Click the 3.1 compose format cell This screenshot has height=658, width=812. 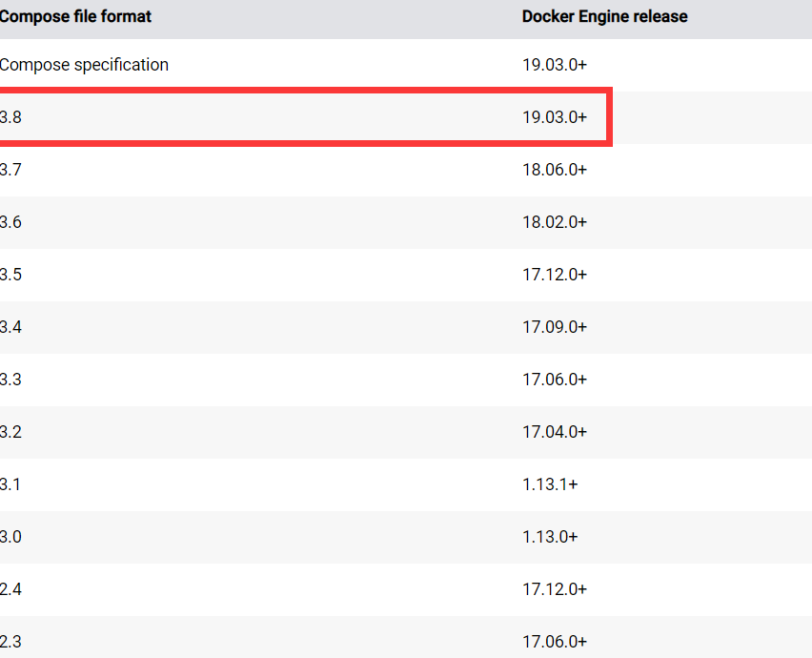tap(10, 483)
